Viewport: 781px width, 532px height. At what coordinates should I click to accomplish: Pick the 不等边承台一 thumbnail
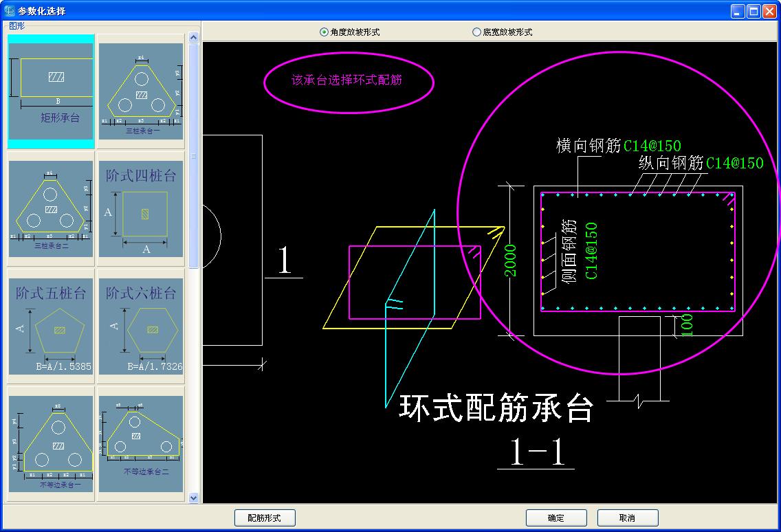(x=51, y=444)
